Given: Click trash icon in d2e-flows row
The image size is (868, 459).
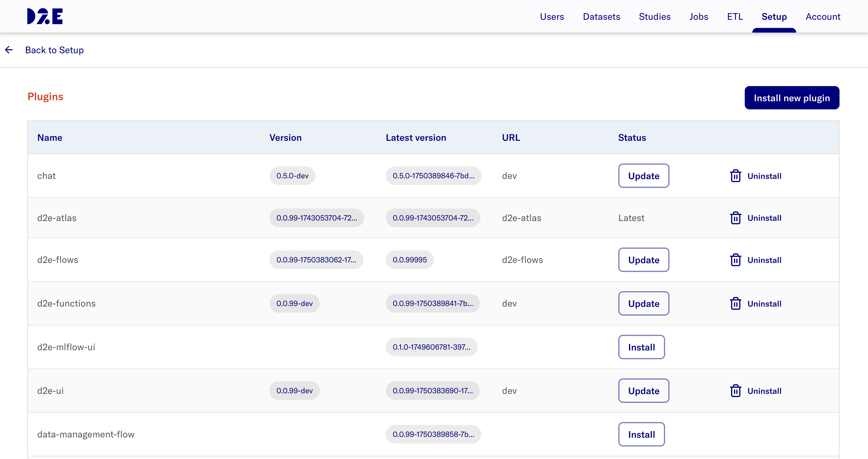Looking at the screenshot, I should 735,260.
